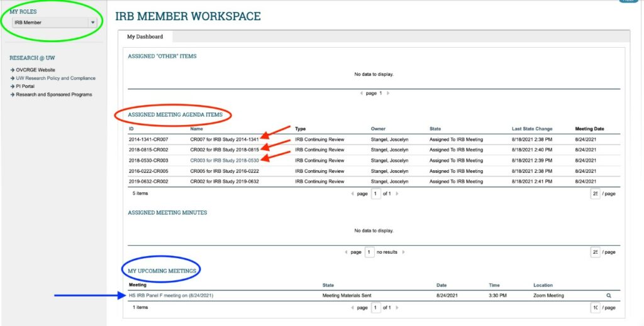This screenshot has width=644, height=326.
Task: Open the My Roles dropdown showing IRB Member
Action: 55,23
